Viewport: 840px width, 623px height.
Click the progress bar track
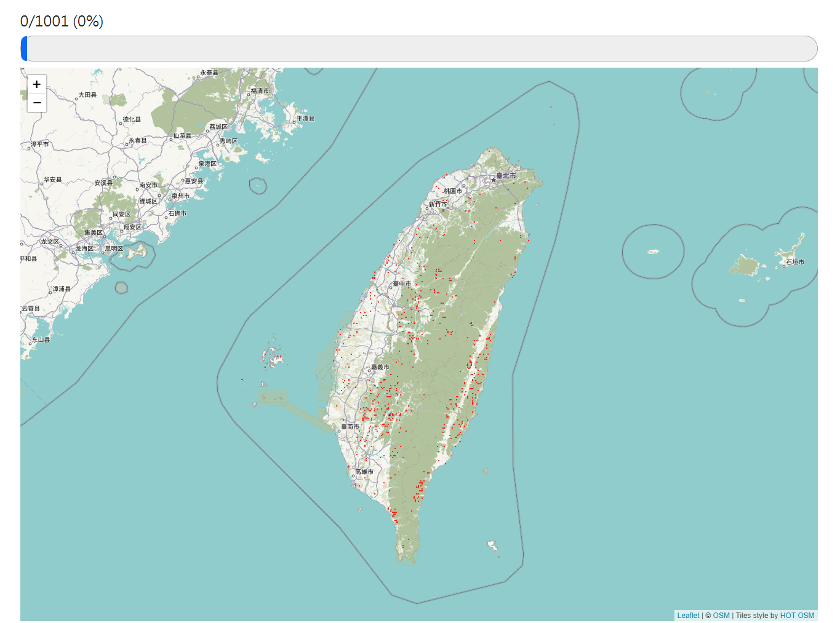[418, 49]
